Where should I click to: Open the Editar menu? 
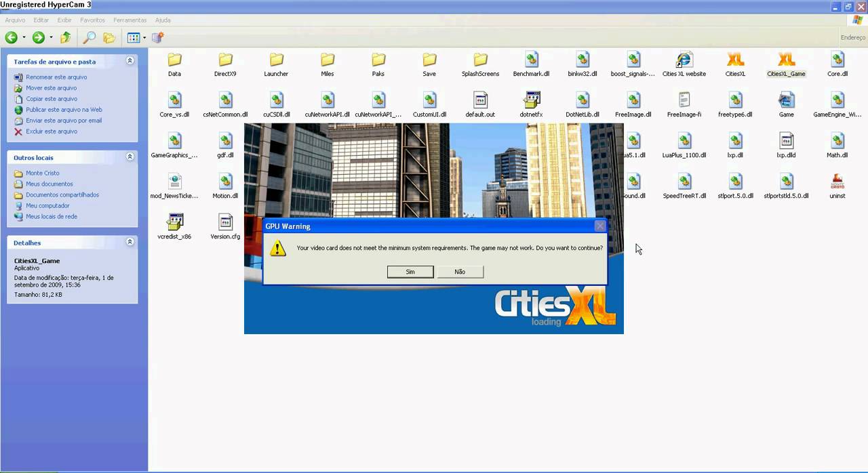click(41, 20)
